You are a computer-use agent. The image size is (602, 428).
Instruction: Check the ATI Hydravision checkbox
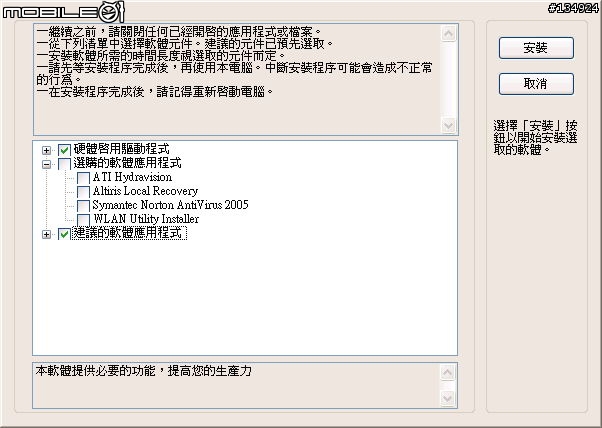point(83,178)
